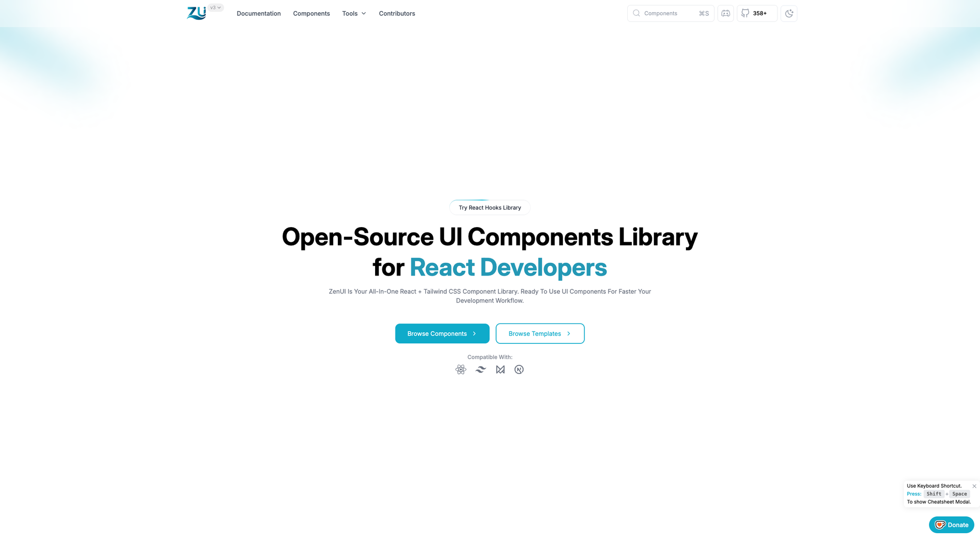Click the GitHub stars icon showing 358+
Viewport: 980px width, 551px height.
[x=756, y=13]
